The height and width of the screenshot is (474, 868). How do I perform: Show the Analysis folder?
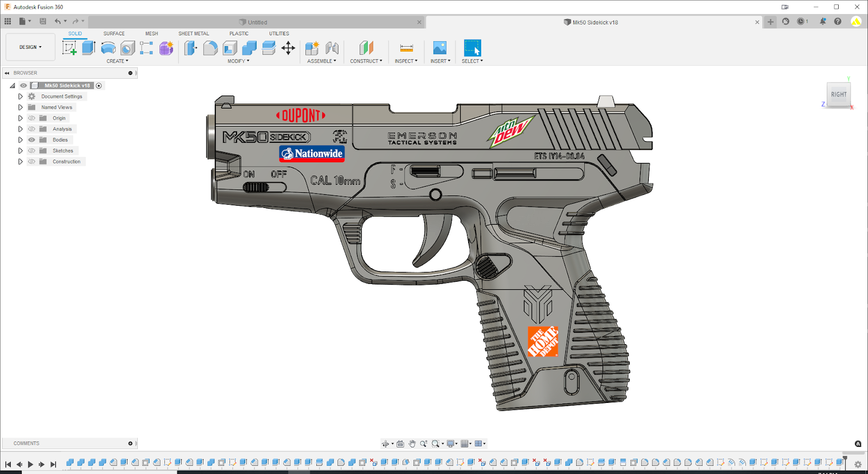click(x=31, y=129)
